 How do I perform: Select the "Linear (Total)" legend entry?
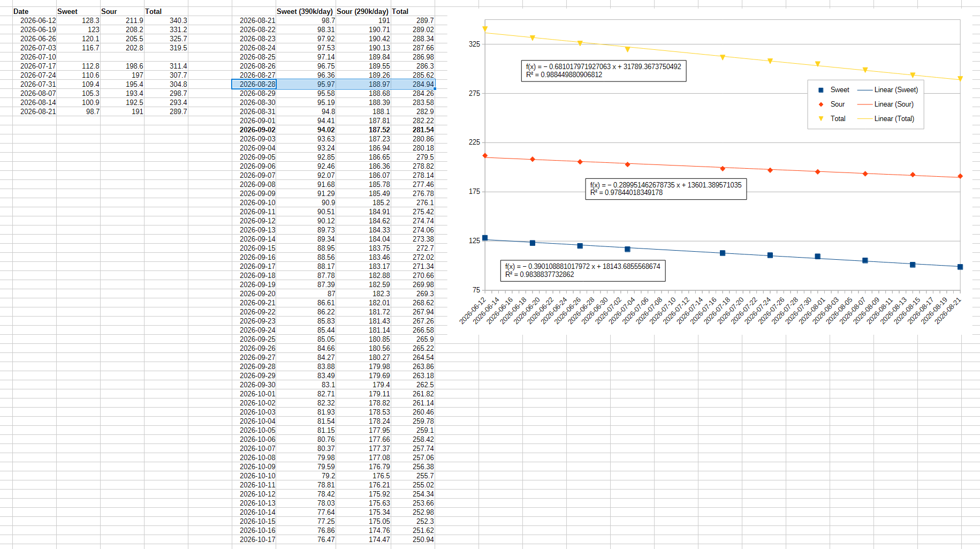[886, 119]
